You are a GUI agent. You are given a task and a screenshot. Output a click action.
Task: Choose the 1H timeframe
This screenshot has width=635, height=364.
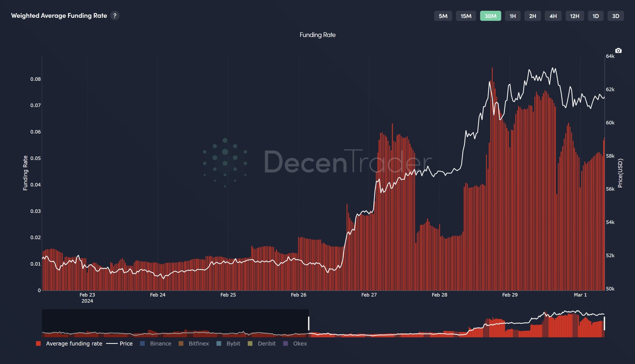click(512, 16)
